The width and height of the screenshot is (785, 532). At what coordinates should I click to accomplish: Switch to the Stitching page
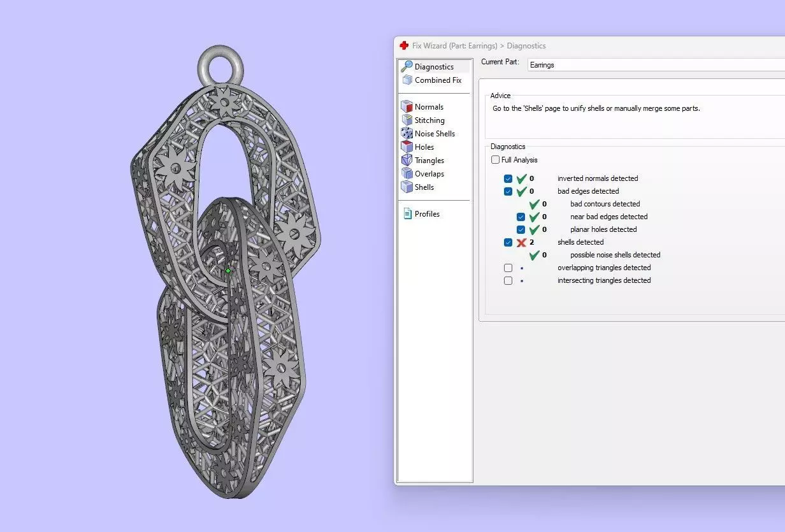point(429,120)
